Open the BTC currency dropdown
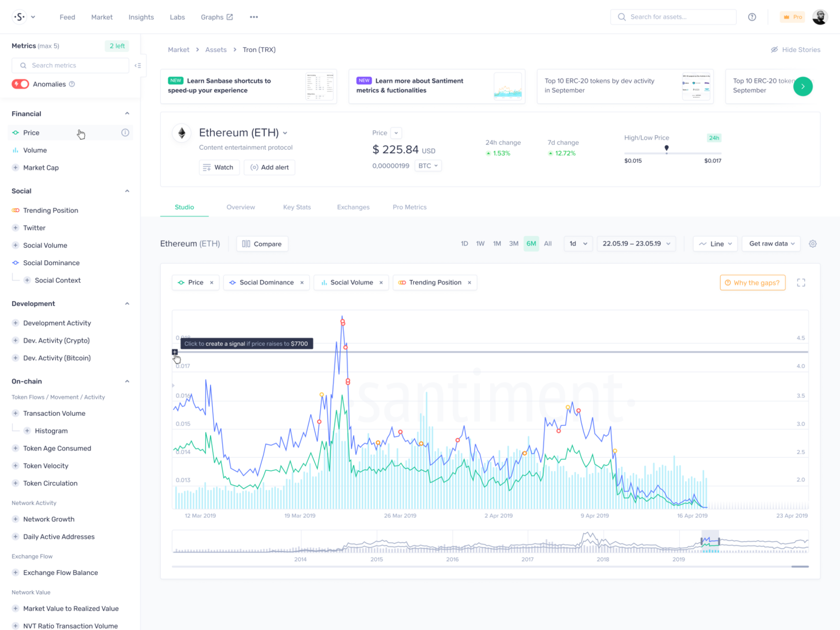The height and width of the screenshot is (630, 840). (428, 166)
